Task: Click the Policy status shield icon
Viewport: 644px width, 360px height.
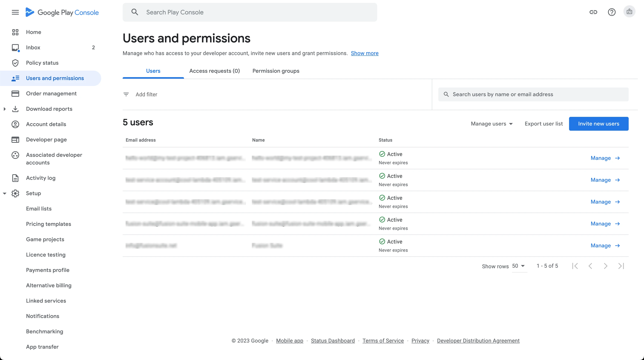Action: click(x=15, y=63)
